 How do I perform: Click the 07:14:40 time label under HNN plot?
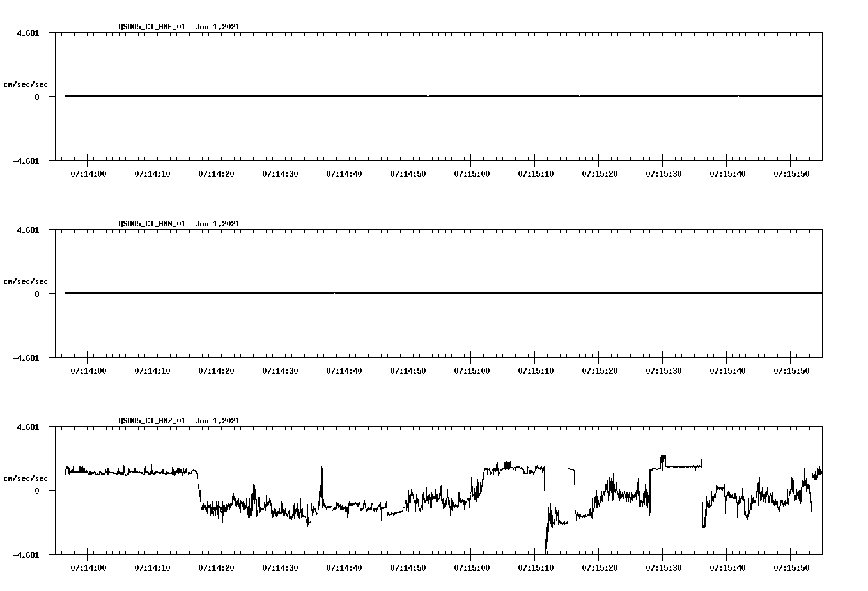pyautogui.click(x=344, y=370)
